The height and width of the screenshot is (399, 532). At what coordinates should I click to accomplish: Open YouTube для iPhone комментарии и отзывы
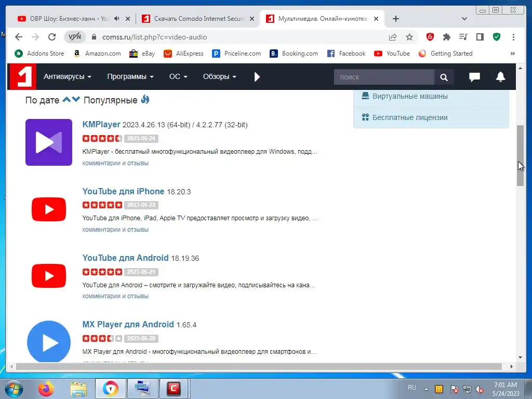click(115, 230)
